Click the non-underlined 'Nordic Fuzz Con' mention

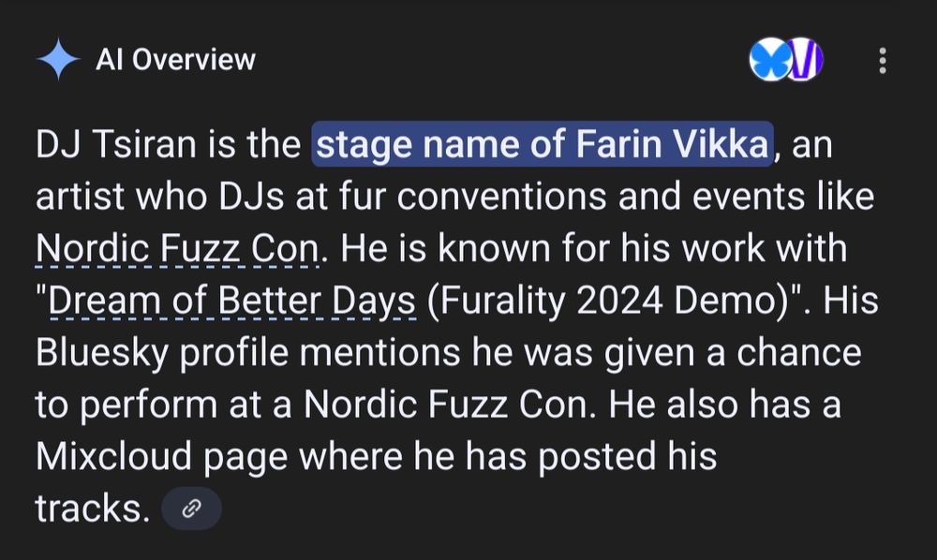450,405
